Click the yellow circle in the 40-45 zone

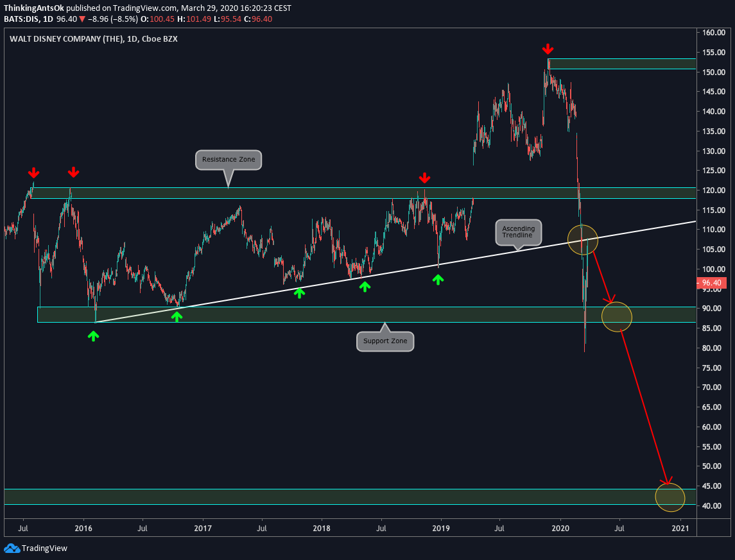coord(670,497)
